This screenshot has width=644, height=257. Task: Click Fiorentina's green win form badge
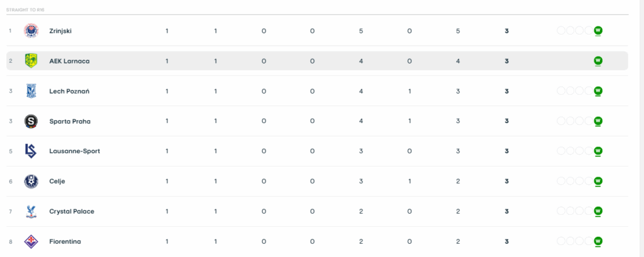(599, 241)
